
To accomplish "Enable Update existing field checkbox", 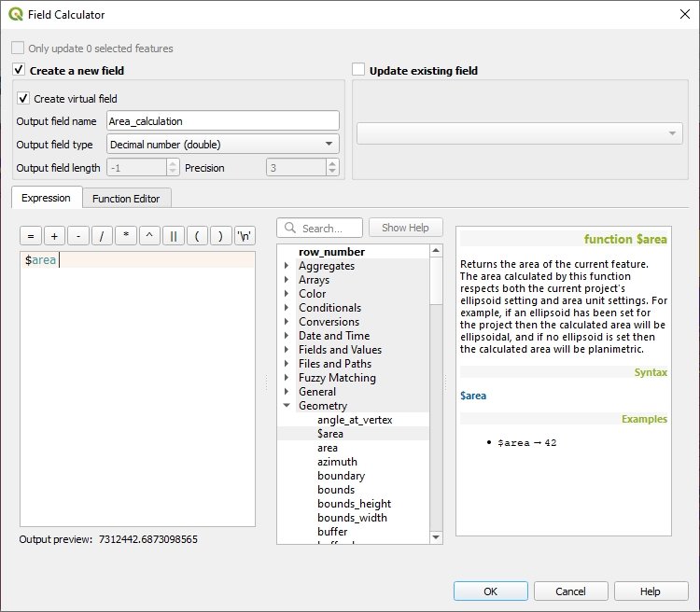I will click(358, 70).
